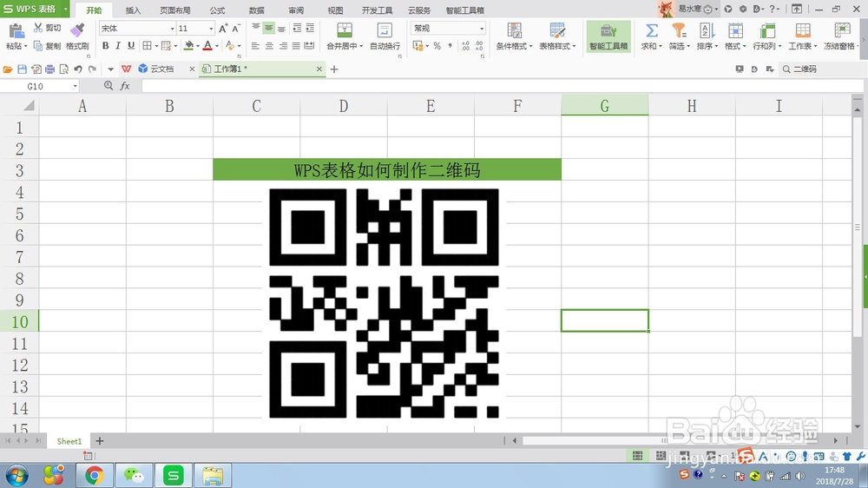Screen dimensions: 868x488
Task: Expand the fill color dropdown arrow
Action: 198,47
